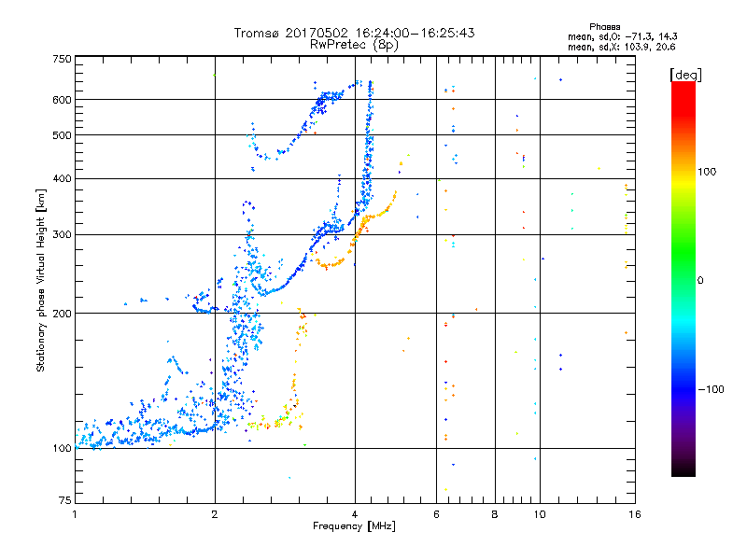Click x-axis tick label '10'
Image resolution: width=747 pixels, height=560 pixels.
tap(540, 514)
